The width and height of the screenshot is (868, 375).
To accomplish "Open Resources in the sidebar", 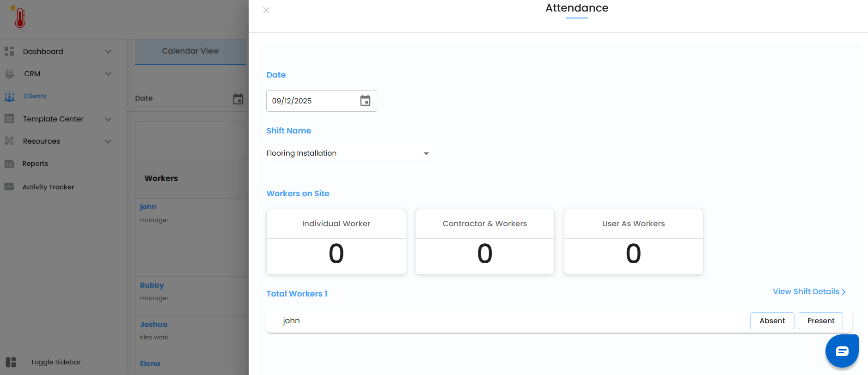I will tap(42, 141).
